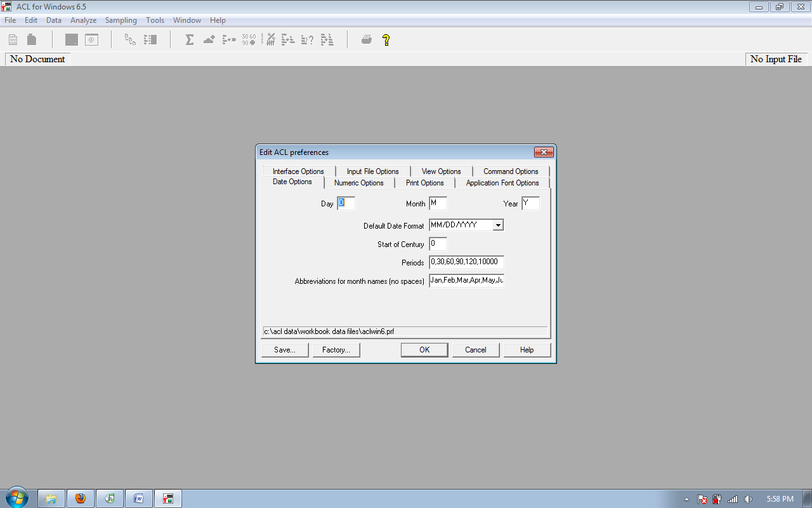Click the 30 60 90 aging icon
The image size is (812, 508).
tap(249, 39)
